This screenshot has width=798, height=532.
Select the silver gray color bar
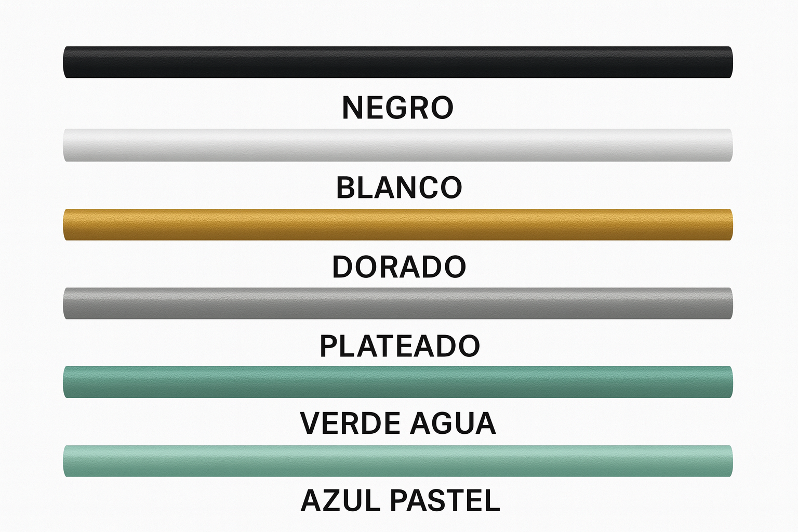(x=398, y=303)
